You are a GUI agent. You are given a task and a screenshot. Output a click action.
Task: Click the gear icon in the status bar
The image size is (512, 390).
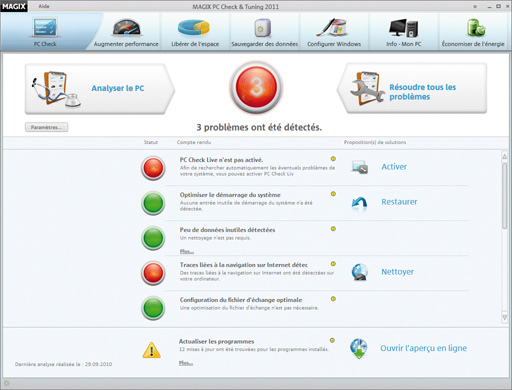point(7,383)
